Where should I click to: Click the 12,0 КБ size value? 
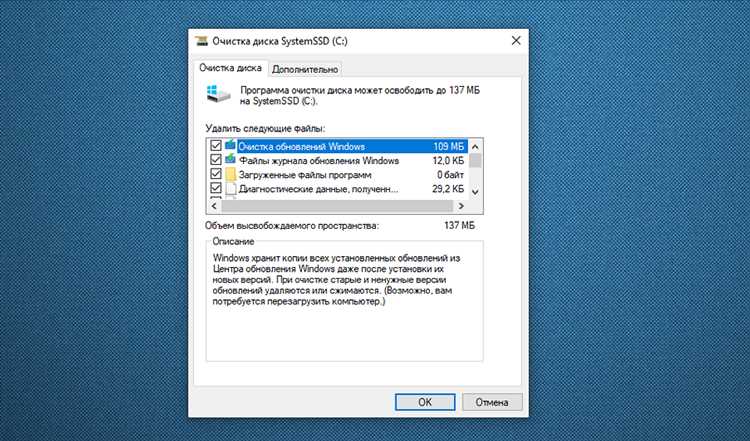click(448, 161)
